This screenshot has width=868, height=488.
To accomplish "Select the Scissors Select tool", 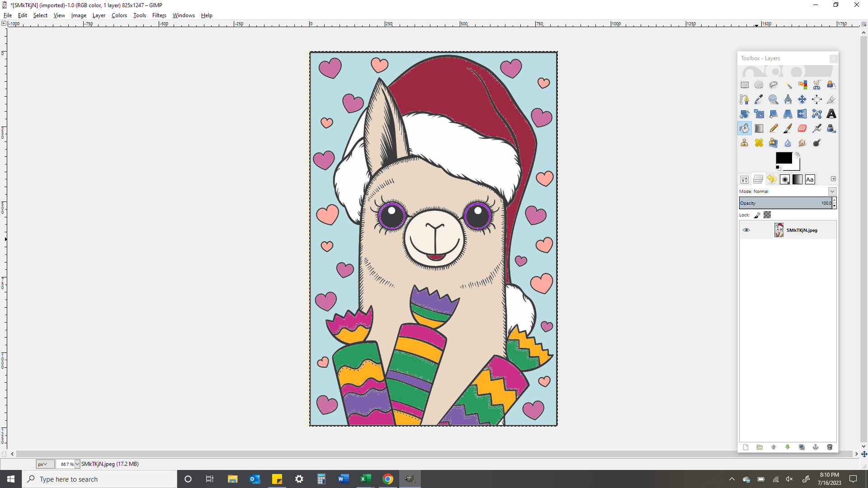I will click(x=817, y=85).
